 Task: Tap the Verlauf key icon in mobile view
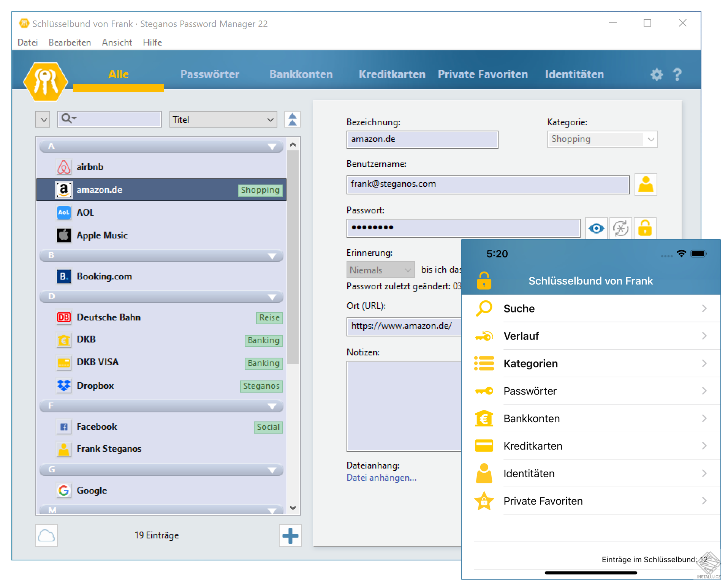point(484,336)
